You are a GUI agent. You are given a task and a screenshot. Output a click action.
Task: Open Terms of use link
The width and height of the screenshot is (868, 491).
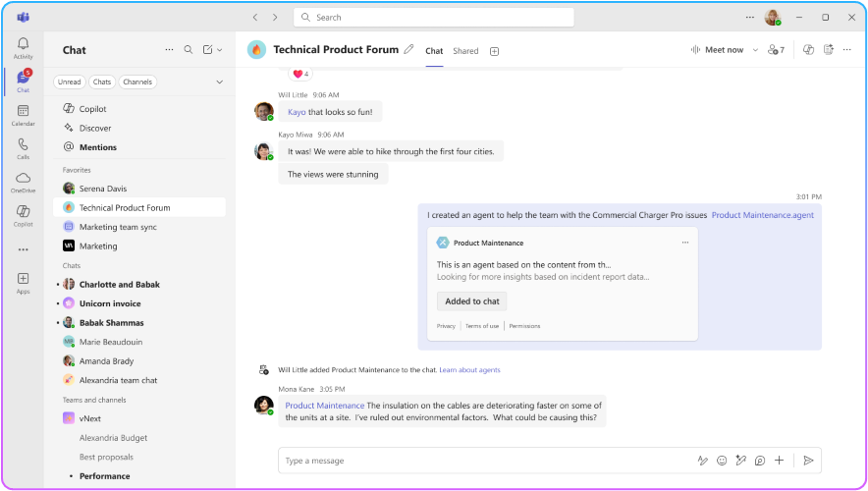pyautogui.click(x=481, y=326)
